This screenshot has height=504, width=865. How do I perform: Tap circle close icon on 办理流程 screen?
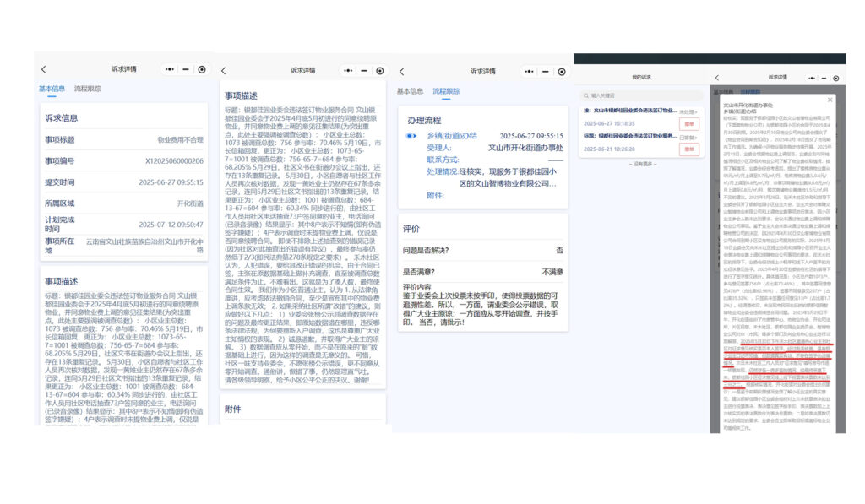coord(558,71)
